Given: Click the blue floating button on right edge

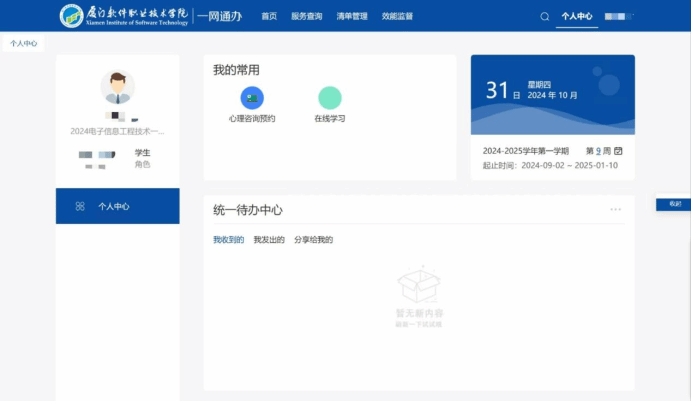Looking at the screenshot, I should tap(674, 204).
